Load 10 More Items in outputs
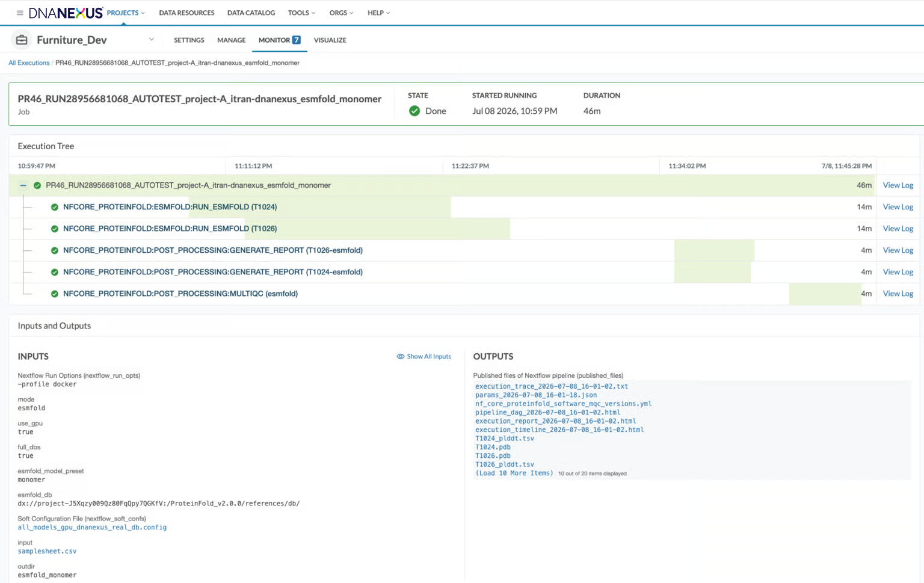The image size is (924, 583). pyautogui.click(x=514, y=473)
